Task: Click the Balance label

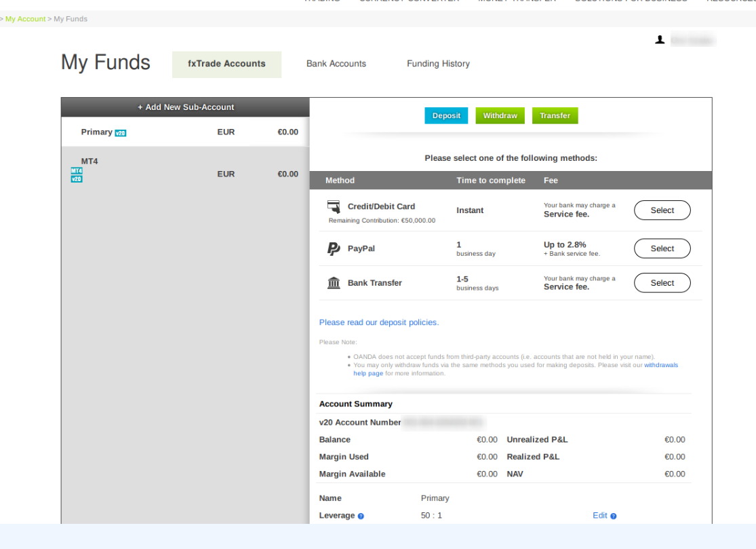Action: coord(335,440)
